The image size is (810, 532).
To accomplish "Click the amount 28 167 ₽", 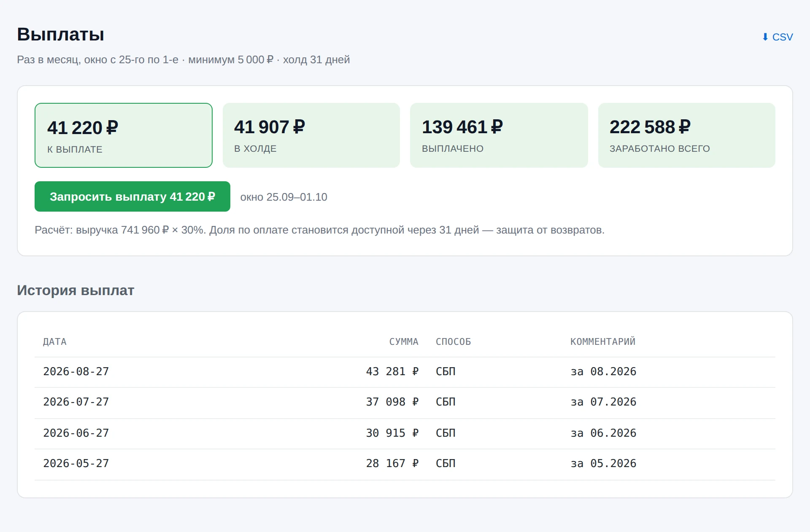I will click(x=392, y=463).
